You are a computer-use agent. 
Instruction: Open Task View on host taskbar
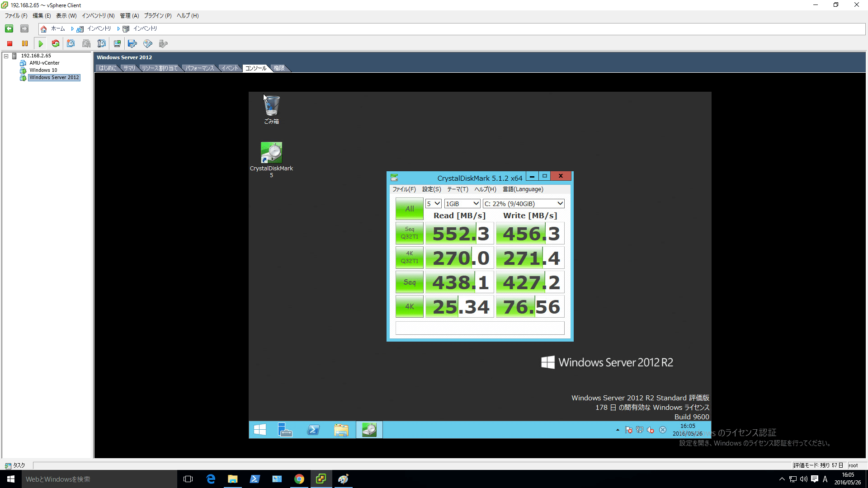coord(188,479)
